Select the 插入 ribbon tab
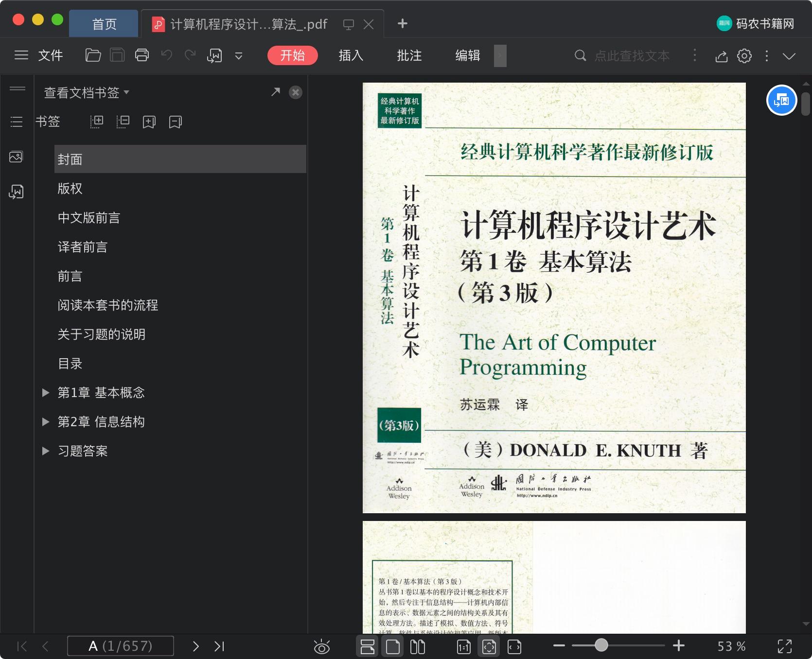Image resolution: width=812 pixels, height=659 pixels. (351, 55)
